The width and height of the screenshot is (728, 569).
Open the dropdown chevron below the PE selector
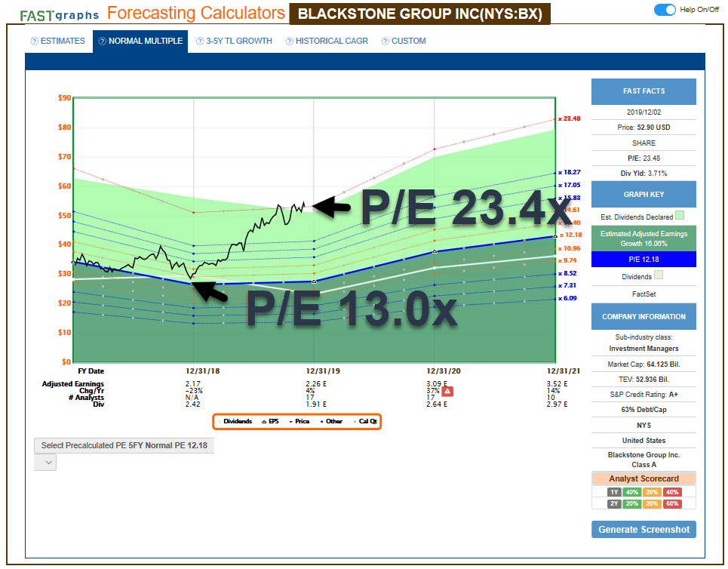point(45,462)
